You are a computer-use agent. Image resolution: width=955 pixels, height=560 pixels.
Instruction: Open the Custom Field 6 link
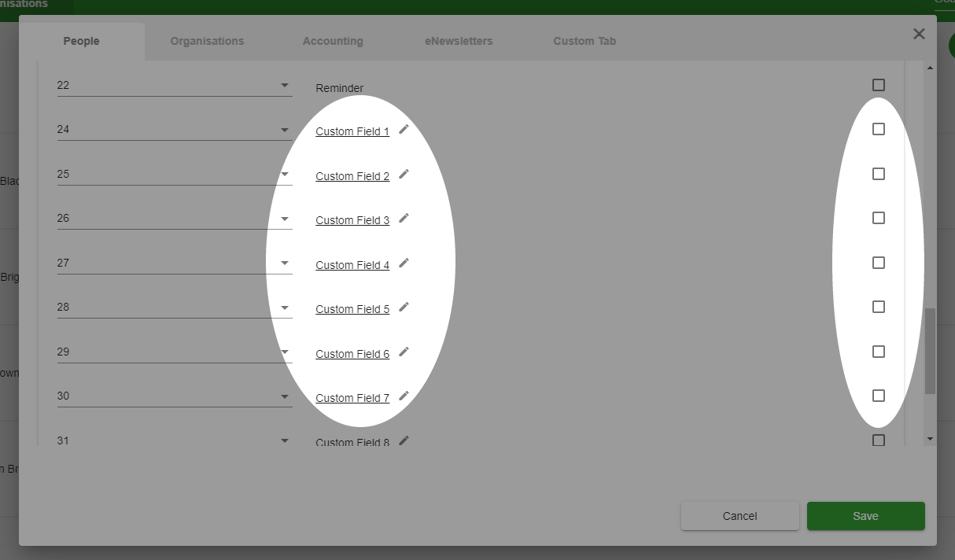352,354
